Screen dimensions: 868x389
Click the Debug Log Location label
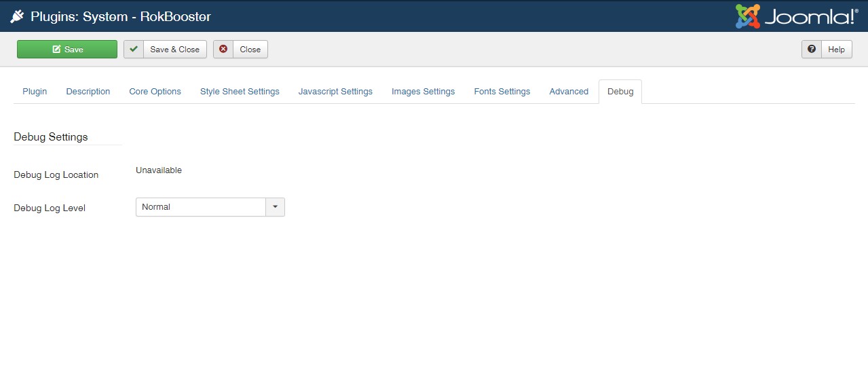pyautogui.click(x=56, y=175)
